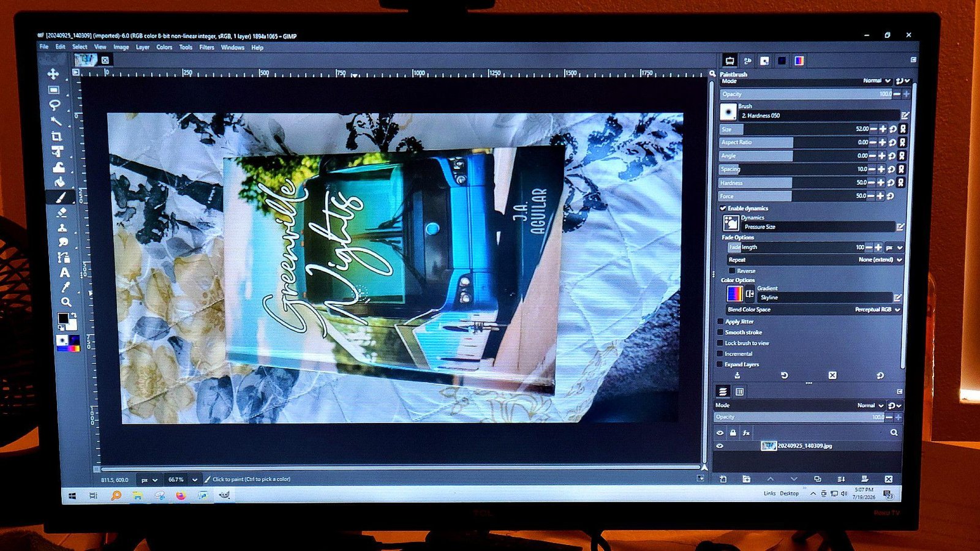Switch to the Gradients tab
The image size is (980, 551).
click(x=799, y=61)
